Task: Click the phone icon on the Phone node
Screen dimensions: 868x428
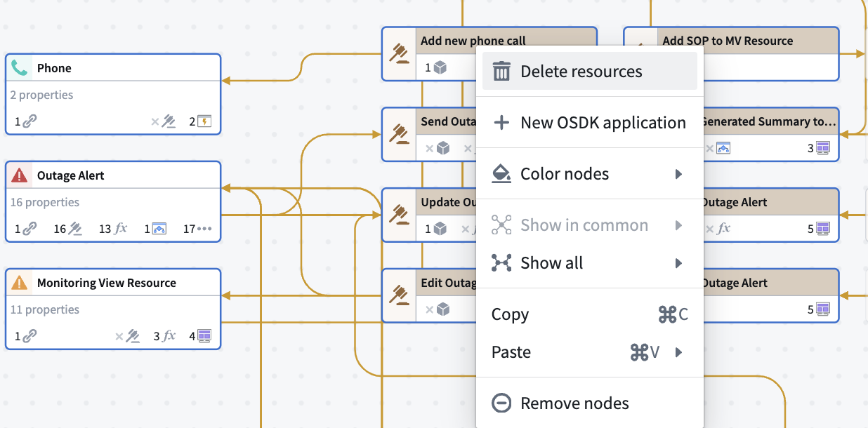Action: pos(20,67)
